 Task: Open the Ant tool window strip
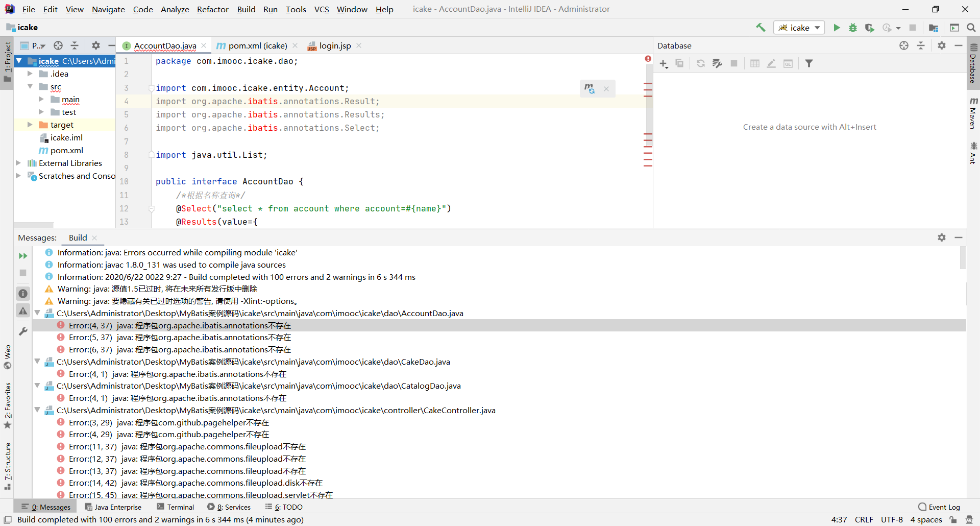pos(973,153)
